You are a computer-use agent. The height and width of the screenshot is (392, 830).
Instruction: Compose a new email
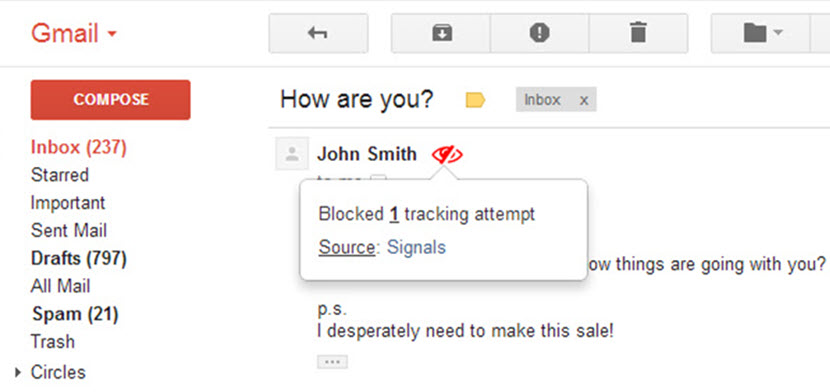111,99
